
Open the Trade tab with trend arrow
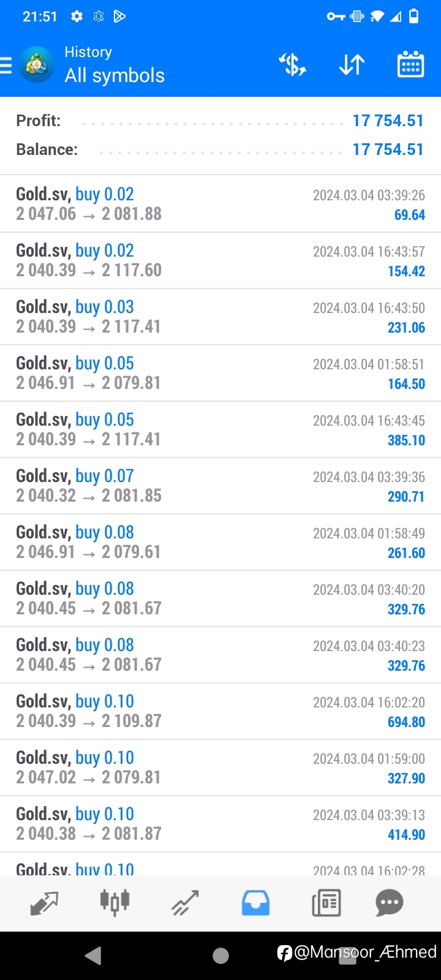pos(185,903)
